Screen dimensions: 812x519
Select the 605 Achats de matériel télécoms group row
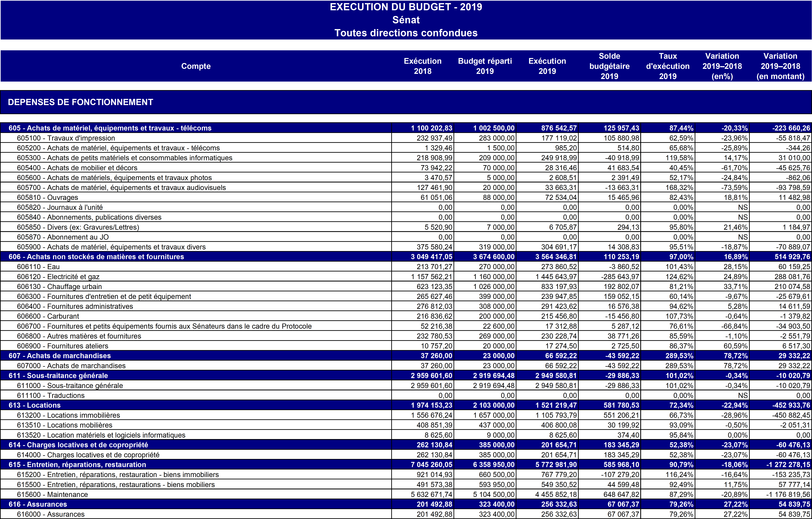(x=110, y=128)
